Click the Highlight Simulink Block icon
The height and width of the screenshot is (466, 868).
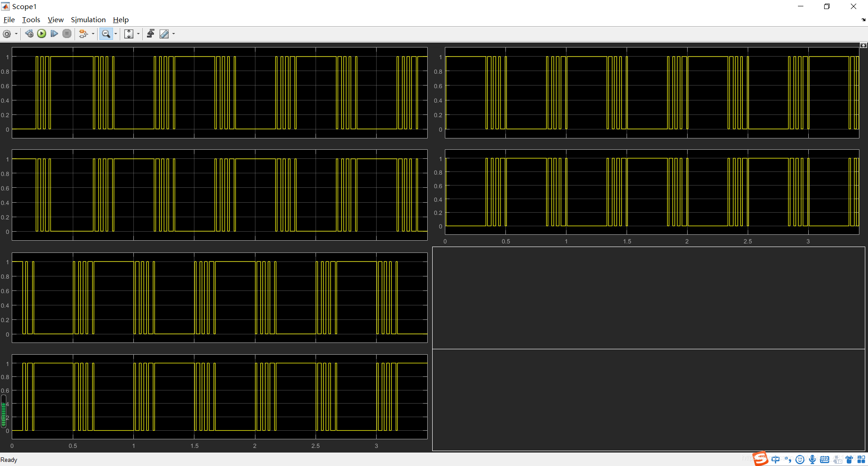point(83,34)
